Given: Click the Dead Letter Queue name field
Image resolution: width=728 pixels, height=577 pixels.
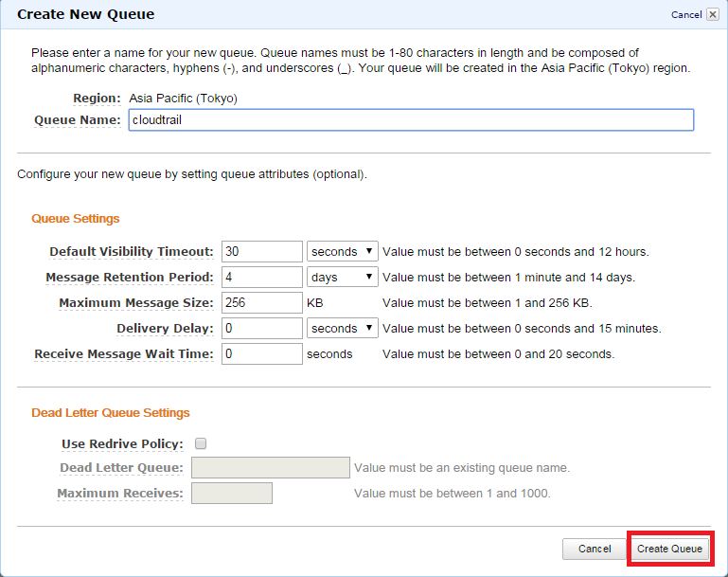Looking at the screenshot, I should pos(270,467).
